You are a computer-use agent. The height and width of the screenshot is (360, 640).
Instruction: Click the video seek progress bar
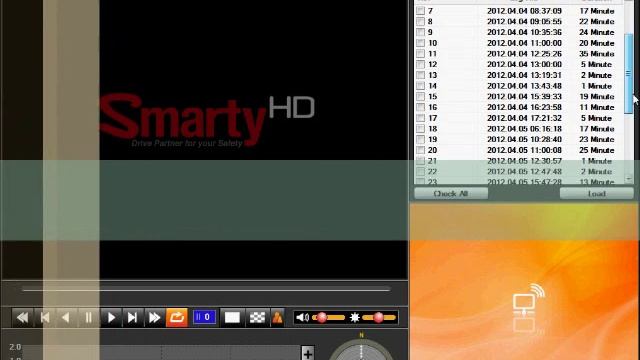pos(206,289)
